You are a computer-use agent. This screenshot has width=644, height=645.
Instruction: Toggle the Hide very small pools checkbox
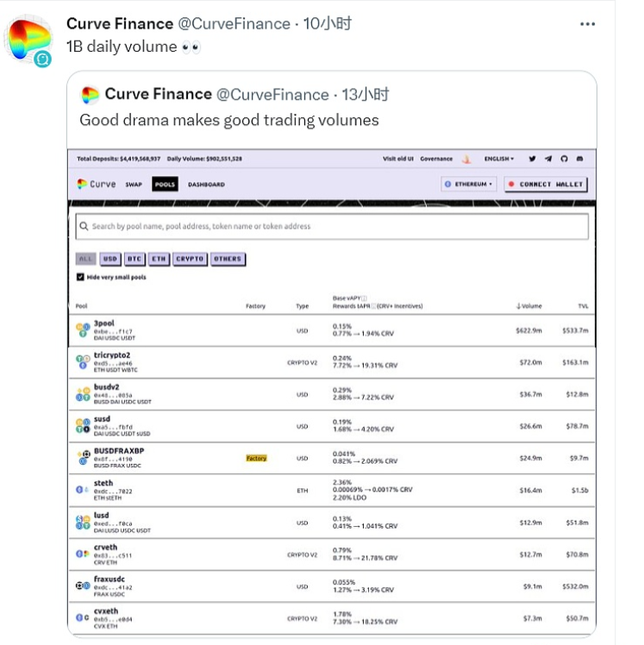(x=80, y=277)
